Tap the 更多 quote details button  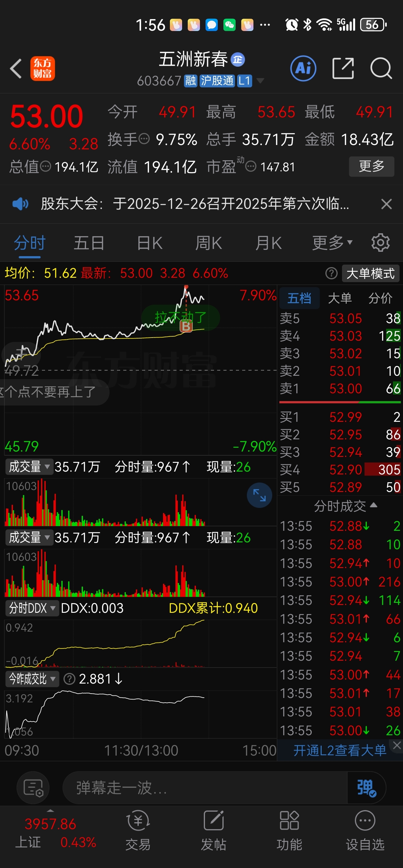tap(371, 166)
